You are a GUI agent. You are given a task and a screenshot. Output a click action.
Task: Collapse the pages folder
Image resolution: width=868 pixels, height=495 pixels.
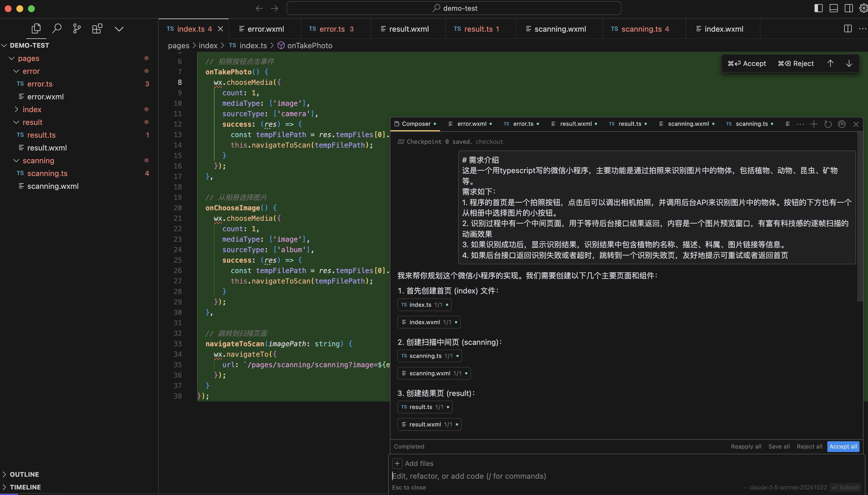click(x=12, y=58)
